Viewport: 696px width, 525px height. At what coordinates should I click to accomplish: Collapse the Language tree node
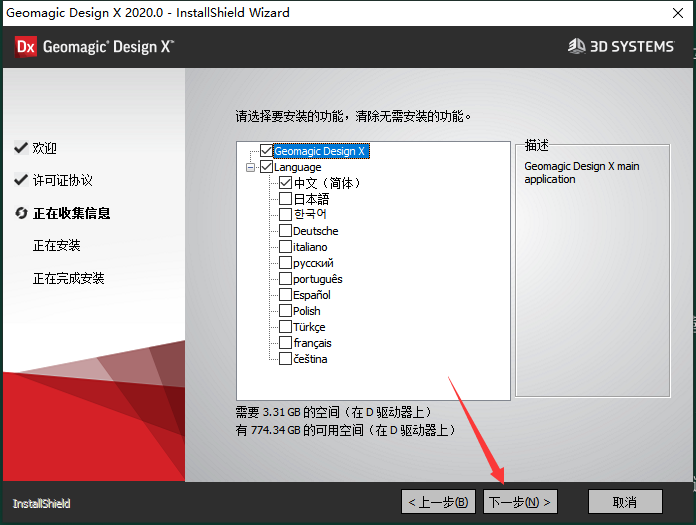[250, 167]
